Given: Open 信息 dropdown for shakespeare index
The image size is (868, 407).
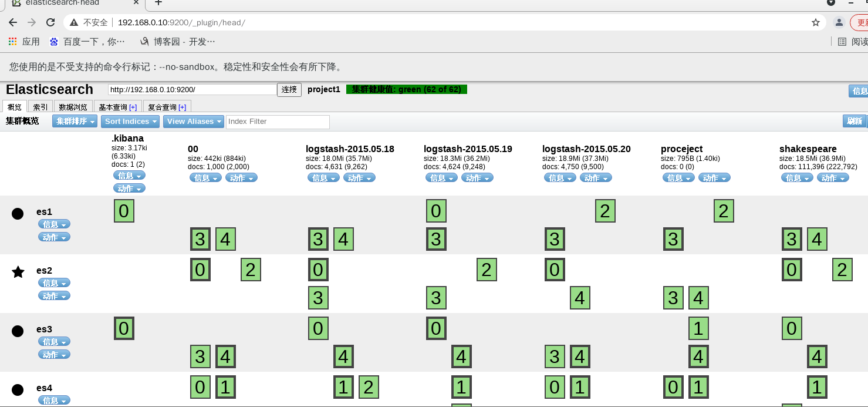Looking at the screenshot, I should click(x=797, y=178).
